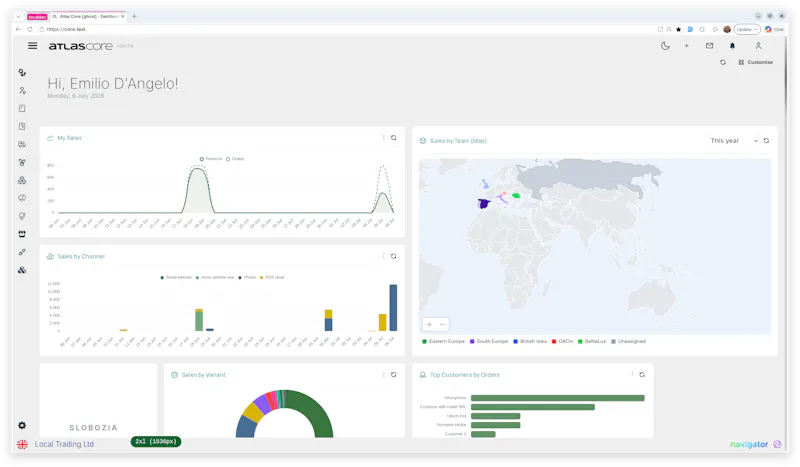Toggle DACH team in map legend
Viewport: 800px width, 467px height.
(562, 341)
